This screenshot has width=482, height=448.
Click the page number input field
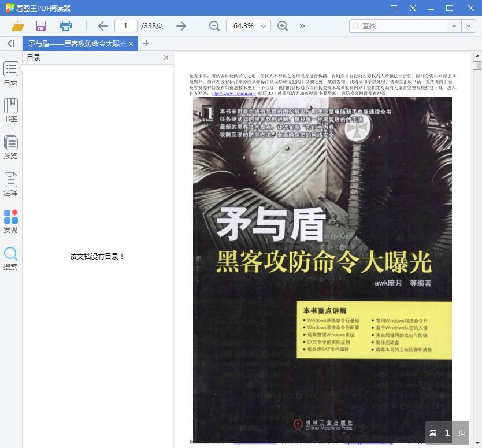tap(126, 26)
